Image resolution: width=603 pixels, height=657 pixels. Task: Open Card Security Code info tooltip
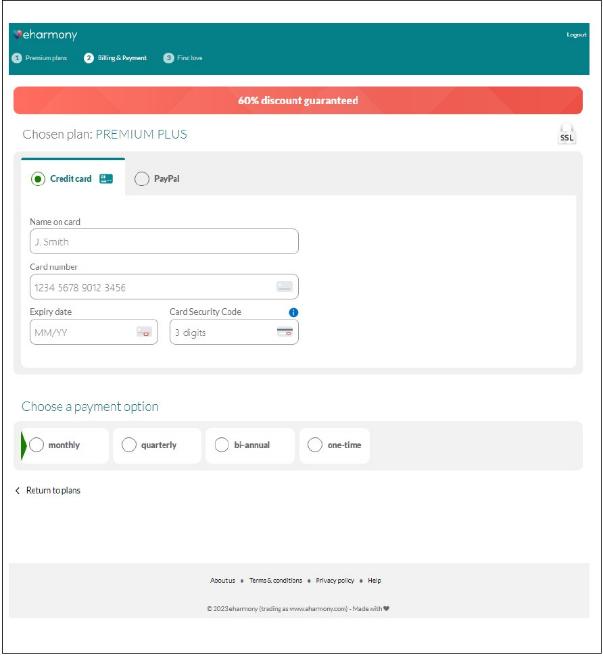pos(293,312)
